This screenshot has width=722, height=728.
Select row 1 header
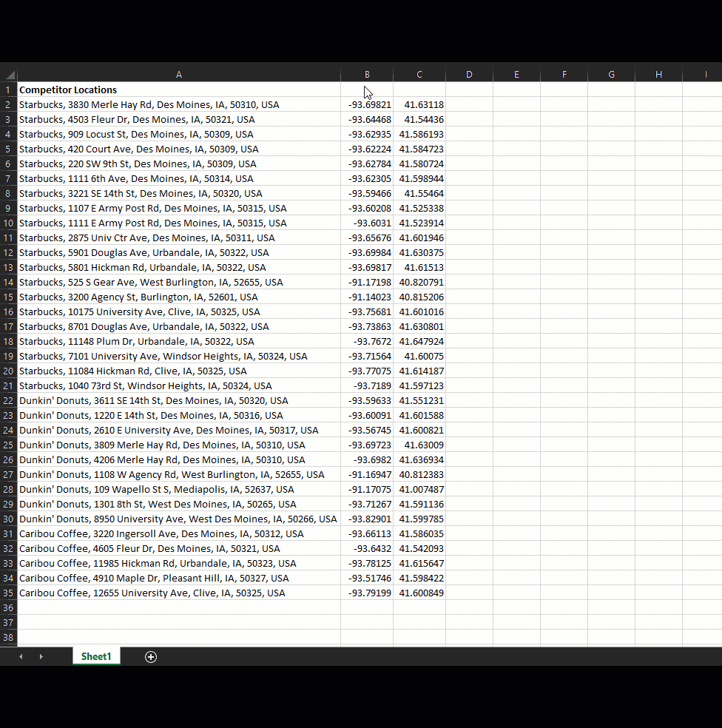click(8, 90)
